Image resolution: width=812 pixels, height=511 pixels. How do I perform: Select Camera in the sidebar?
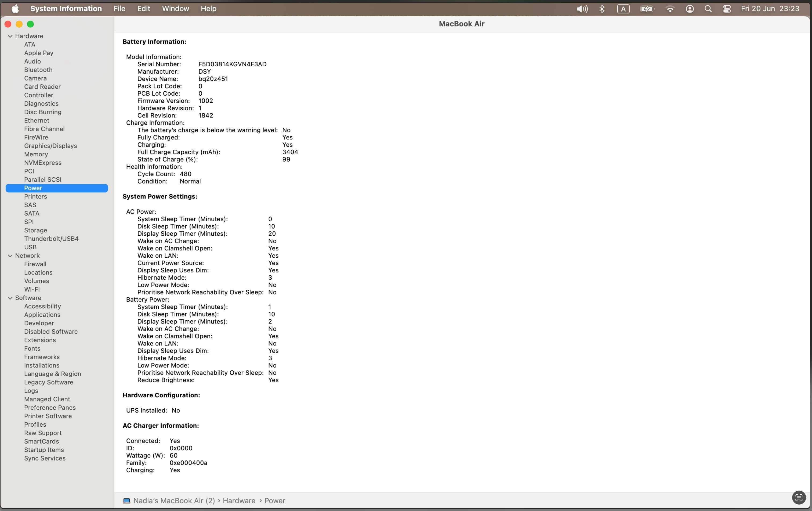35,78
